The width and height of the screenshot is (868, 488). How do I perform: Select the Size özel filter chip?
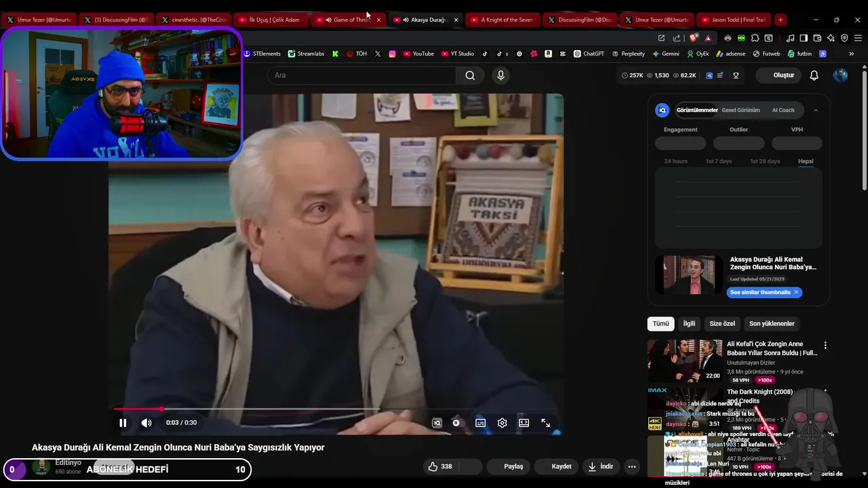pyautogui.click(x=722, y=323)
